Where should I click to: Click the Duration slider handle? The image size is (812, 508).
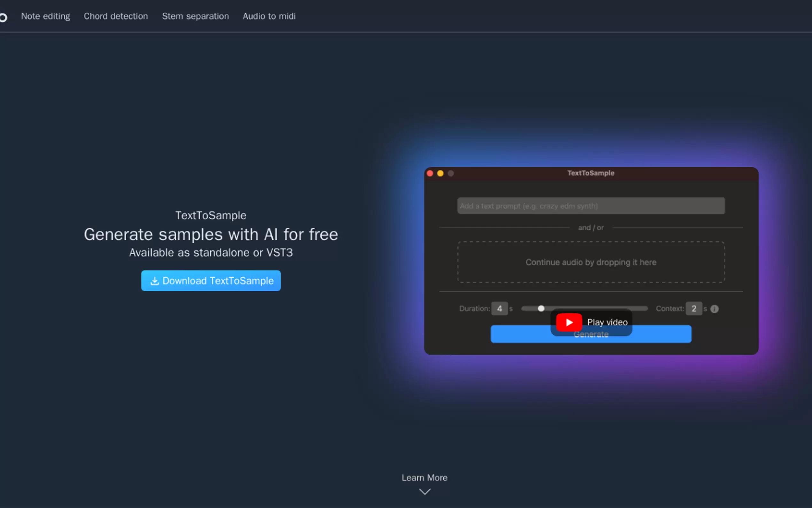point(541,308)
